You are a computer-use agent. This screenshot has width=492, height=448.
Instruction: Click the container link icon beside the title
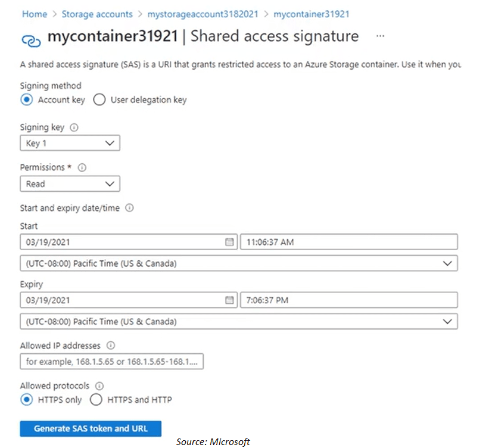[31, 40]
